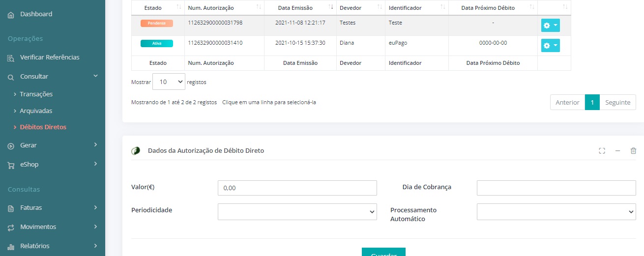This screenshot has width=644, height=256.
Task: Delete panel using trash icon
Action: [633, 151]
